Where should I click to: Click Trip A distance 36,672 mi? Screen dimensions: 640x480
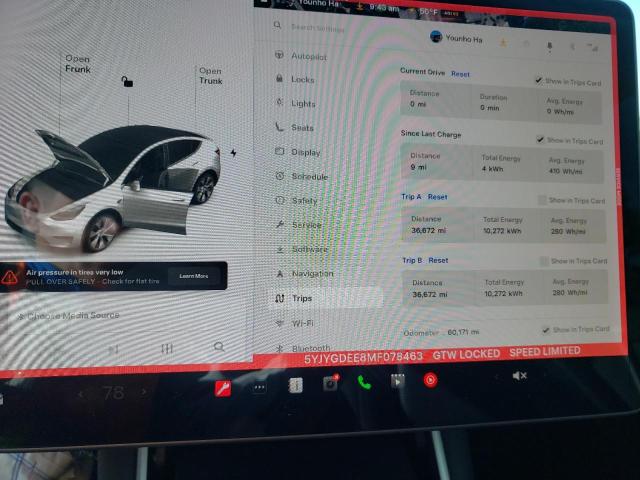429,230
